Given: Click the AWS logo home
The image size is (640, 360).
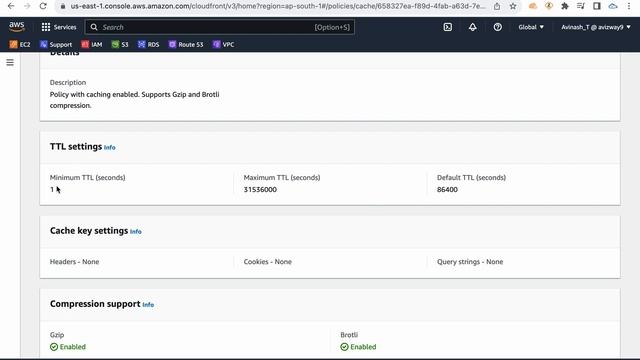Looking at the screenshot, I should point(17,27).
